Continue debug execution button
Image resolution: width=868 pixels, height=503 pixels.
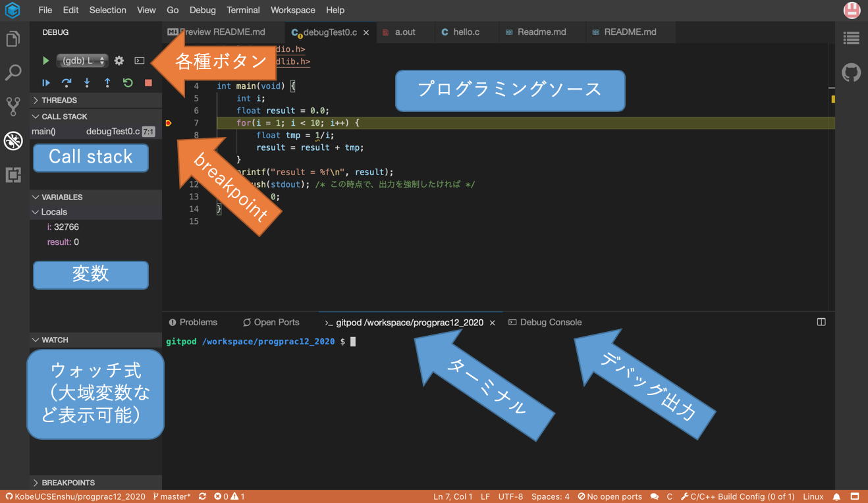46,83
